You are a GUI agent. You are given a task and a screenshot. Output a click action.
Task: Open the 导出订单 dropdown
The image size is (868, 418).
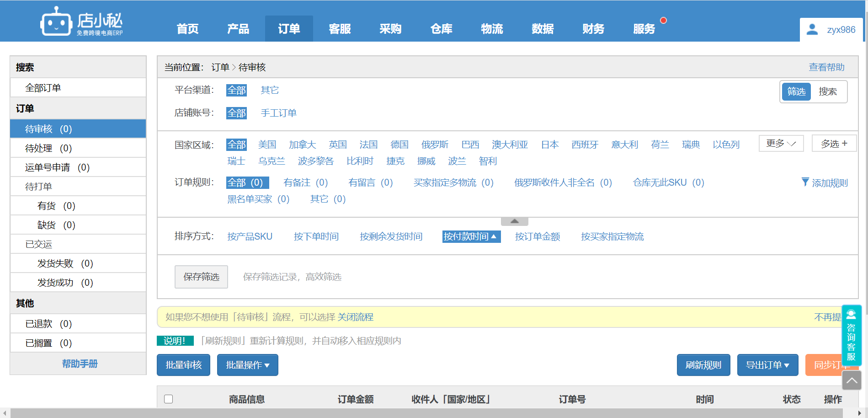tap(768, 365)
